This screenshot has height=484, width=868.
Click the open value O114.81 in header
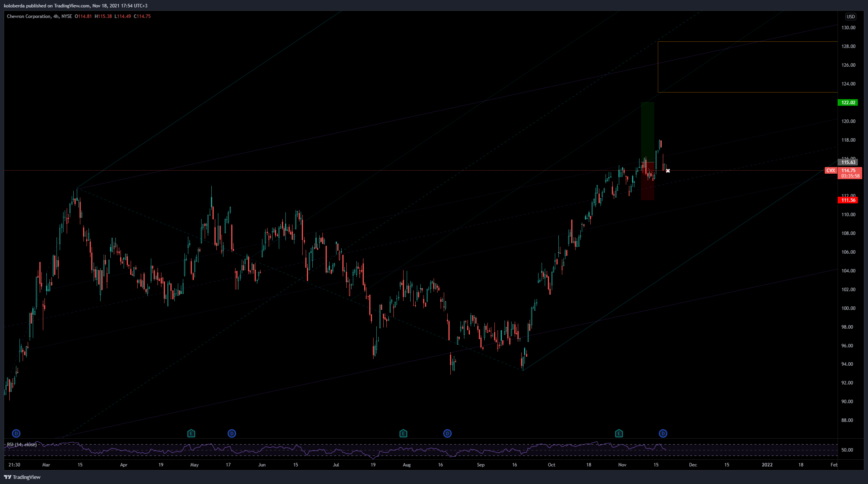click(x=83, y=16)
